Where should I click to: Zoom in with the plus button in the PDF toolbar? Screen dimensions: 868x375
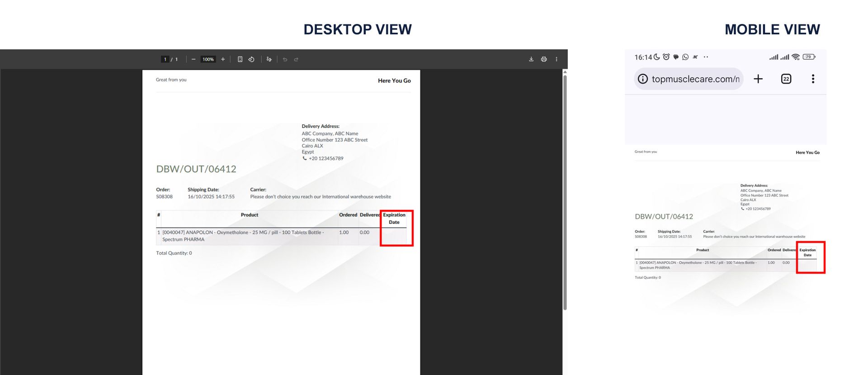point(223,59)
